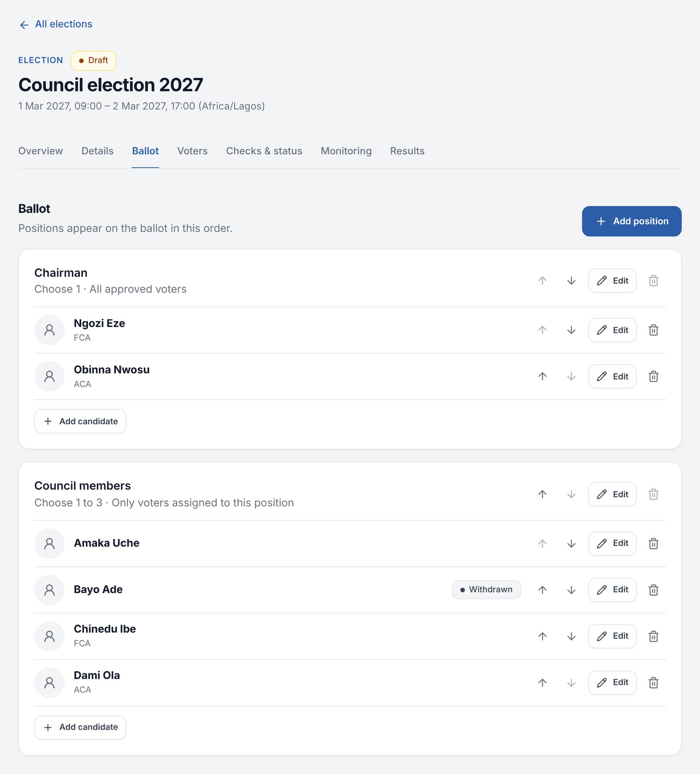Open the Voters tab
The image size is (700, 774).
coord(192,151)
